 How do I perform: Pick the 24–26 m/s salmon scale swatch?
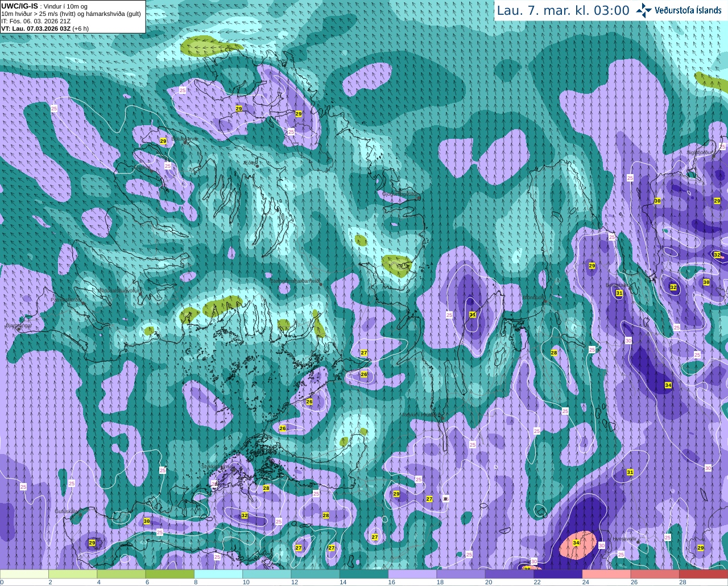coord(607,574)
